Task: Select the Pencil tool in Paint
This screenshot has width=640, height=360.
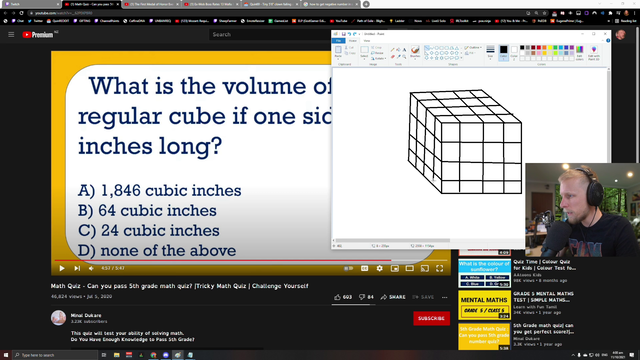Action: (x=393, y=49)
